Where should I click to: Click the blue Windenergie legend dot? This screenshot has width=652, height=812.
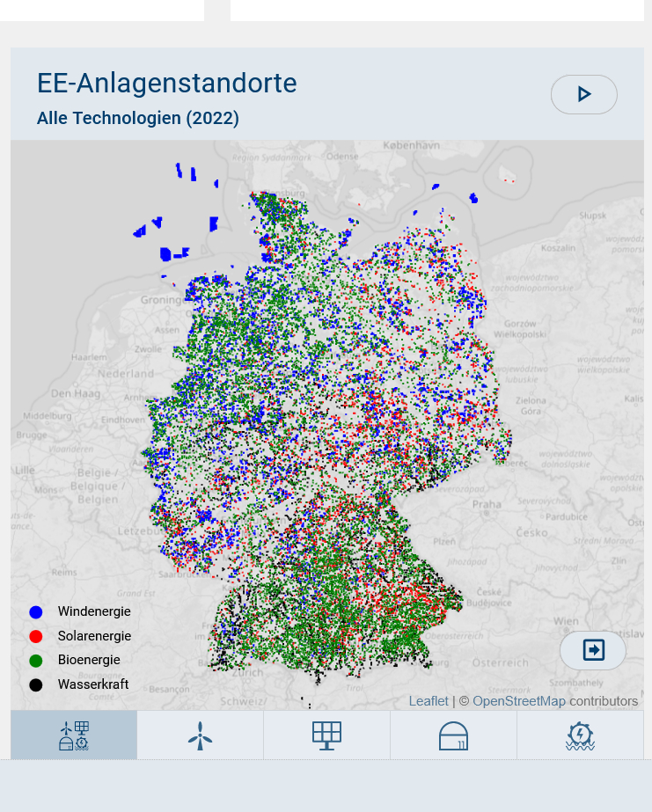coord(36,612)
